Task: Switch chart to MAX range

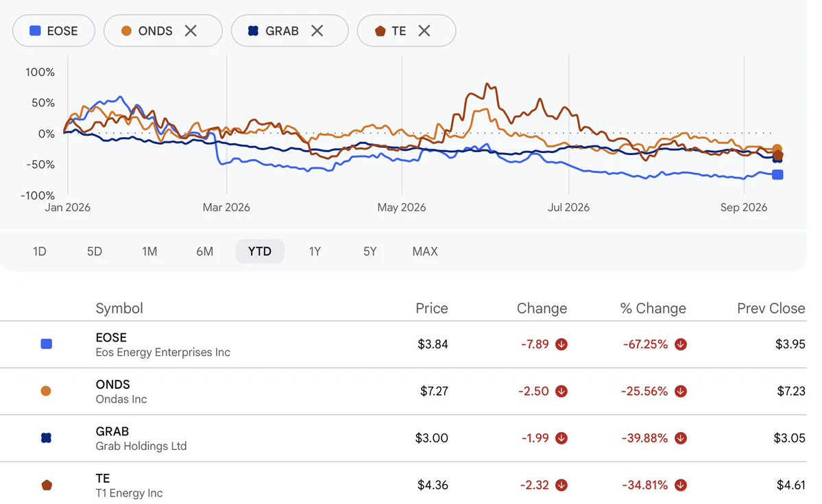Action: point(425,251)
